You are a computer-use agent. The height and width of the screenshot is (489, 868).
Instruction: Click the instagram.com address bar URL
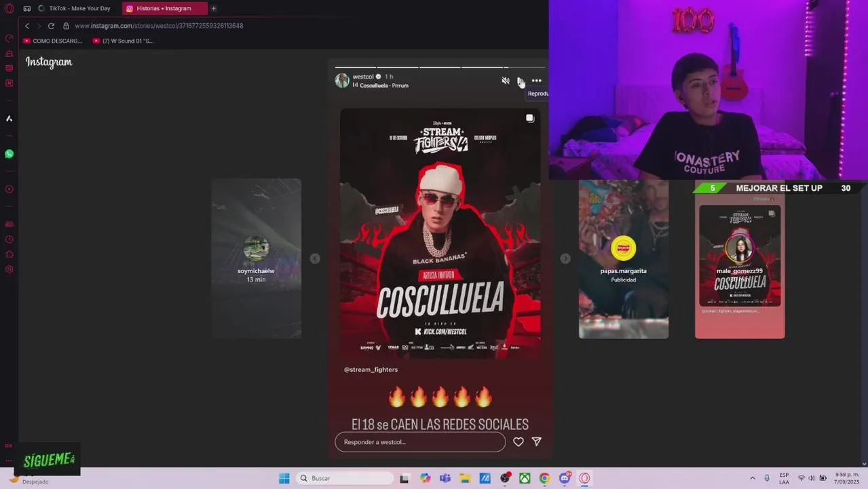pos(159,26)
